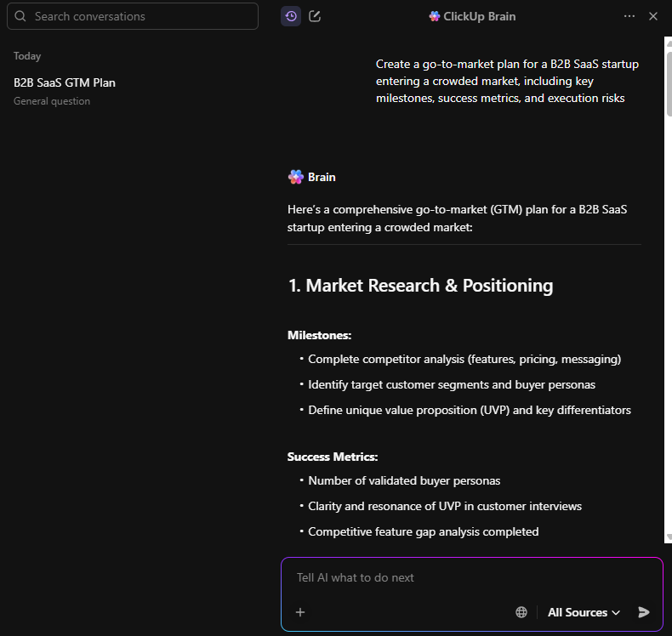The image size is (672, 636).
Task: Add an attachment with the plus icon
Action: click(300, 612)
